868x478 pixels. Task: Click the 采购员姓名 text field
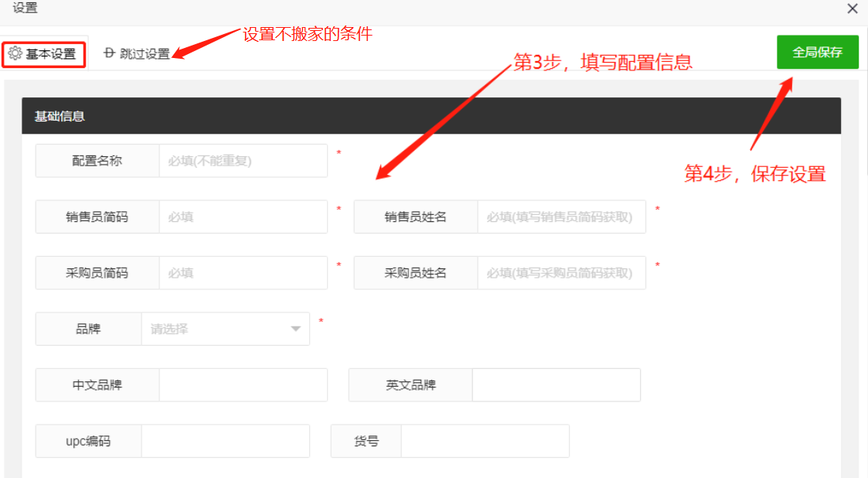point(561,273)
